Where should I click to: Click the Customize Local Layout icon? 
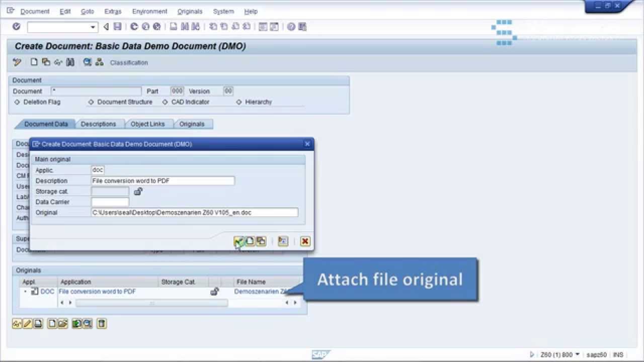pos(302,27)
